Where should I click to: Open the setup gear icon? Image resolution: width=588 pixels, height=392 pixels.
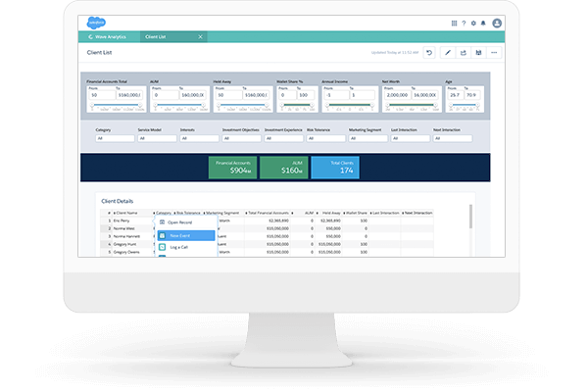coord(473,23)
